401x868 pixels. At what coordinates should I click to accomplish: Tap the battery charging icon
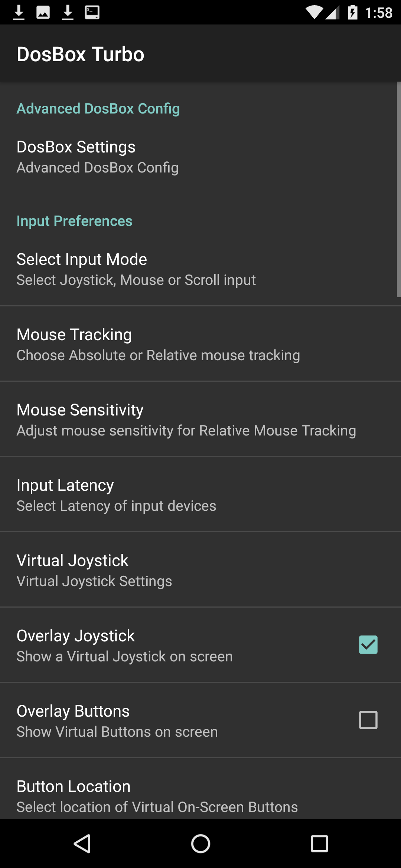[x=353, y=12]
